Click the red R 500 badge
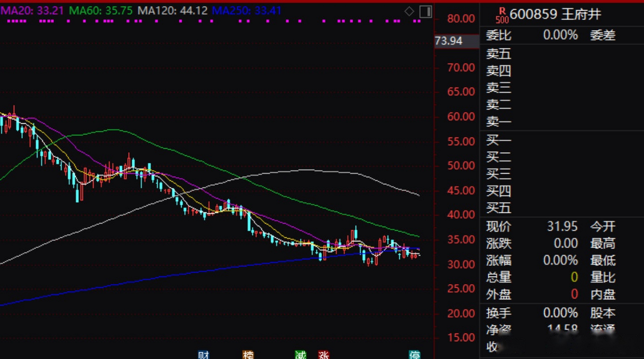 (x=502, y=15)
